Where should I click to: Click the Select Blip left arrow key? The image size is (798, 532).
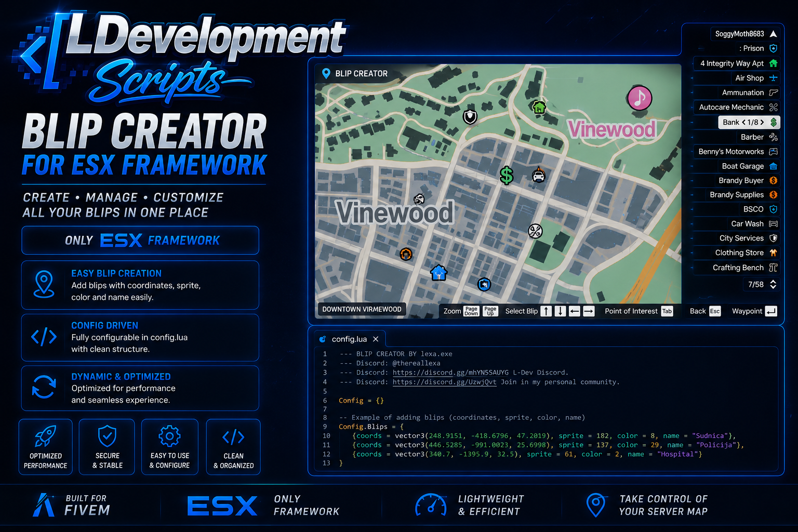pos(574,311)
